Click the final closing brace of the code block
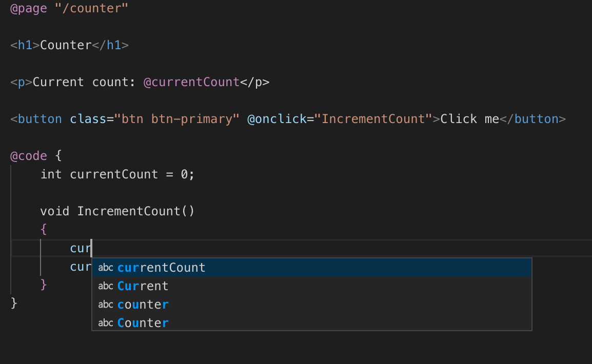Viewport: 592px width, 364px height. (13, 302)
